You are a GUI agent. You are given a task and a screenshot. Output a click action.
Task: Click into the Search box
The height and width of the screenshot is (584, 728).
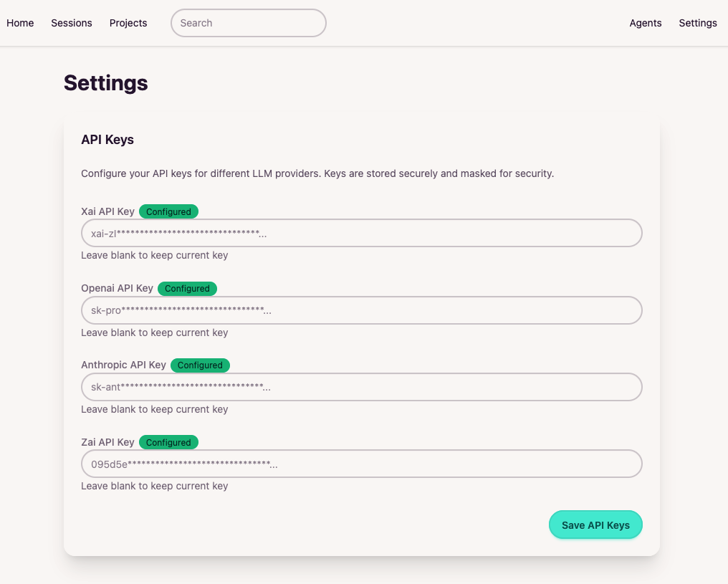(249, 23)
